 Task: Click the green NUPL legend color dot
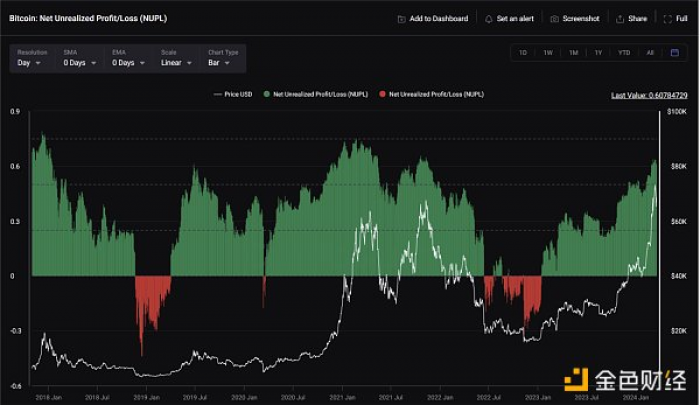[267, 94]
